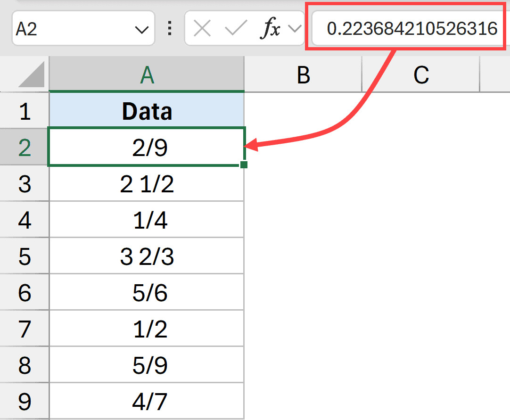
Task: Select column B header
Action: pyautogui.click(x=303, y=74)
